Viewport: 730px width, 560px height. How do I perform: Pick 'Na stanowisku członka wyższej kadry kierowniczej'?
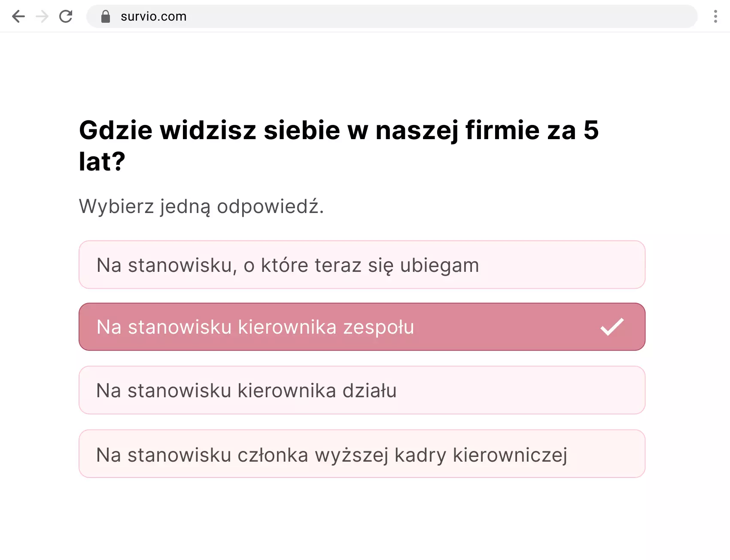[x=362, y=453]
